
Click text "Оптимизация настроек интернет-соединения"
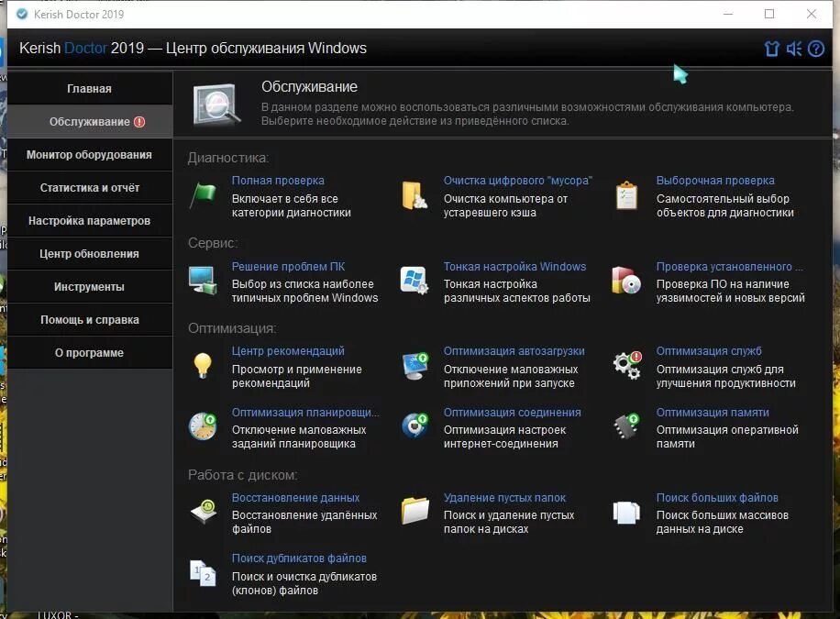(504, 437)
